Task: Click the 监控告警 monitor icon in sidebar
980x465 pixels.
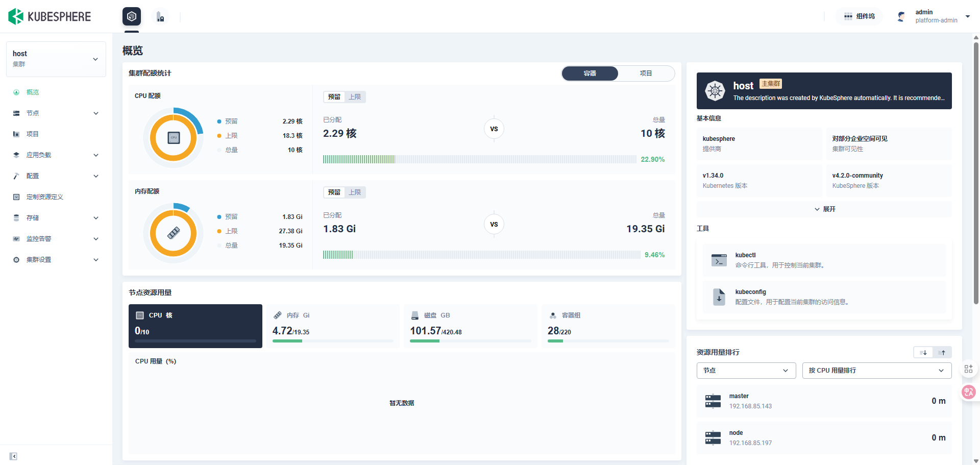Action: 16,239
